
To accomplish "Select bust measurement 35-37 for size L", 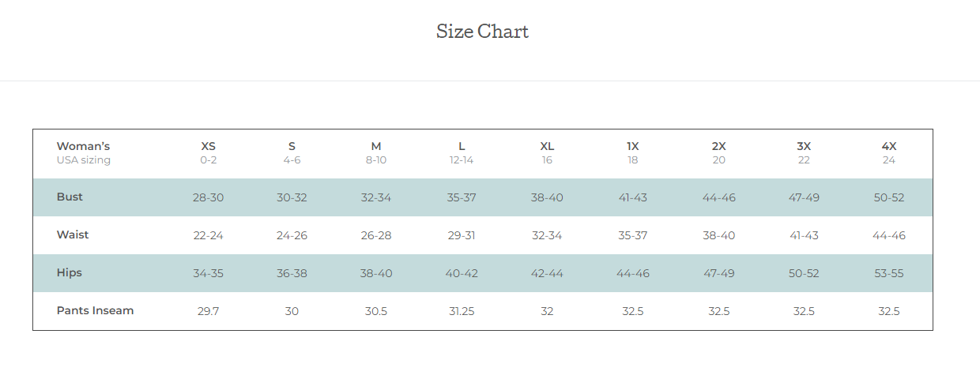I will (x=462, y=197).
